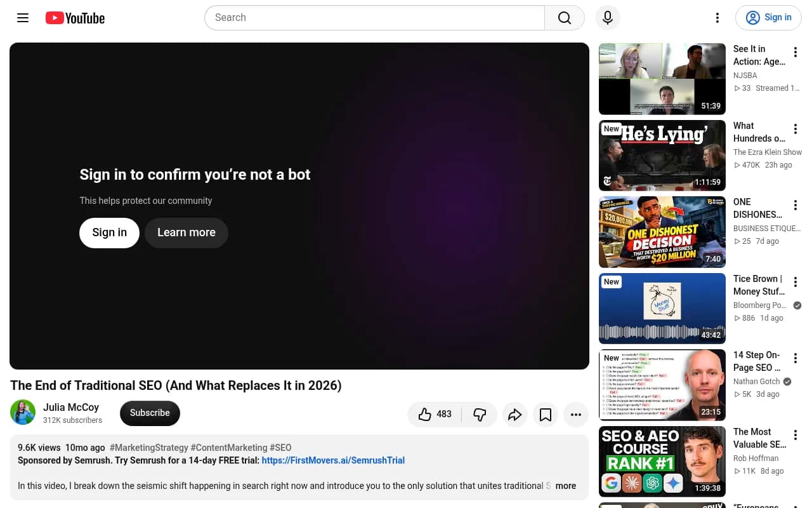
Task: Start voice search with the microphone
Action: (x=608, y=18)
